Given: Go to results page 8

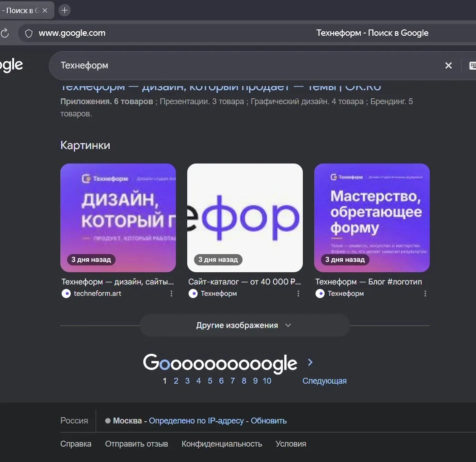Looking at the screenshot, I should pos(244,381).
